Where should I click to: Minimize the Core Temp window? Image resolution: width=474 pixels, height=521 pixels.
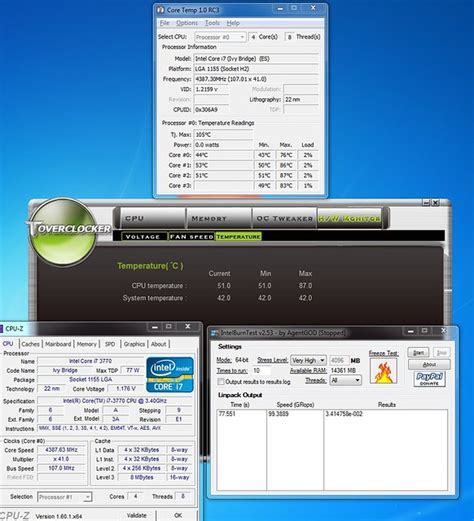click(x=280, y=8)
